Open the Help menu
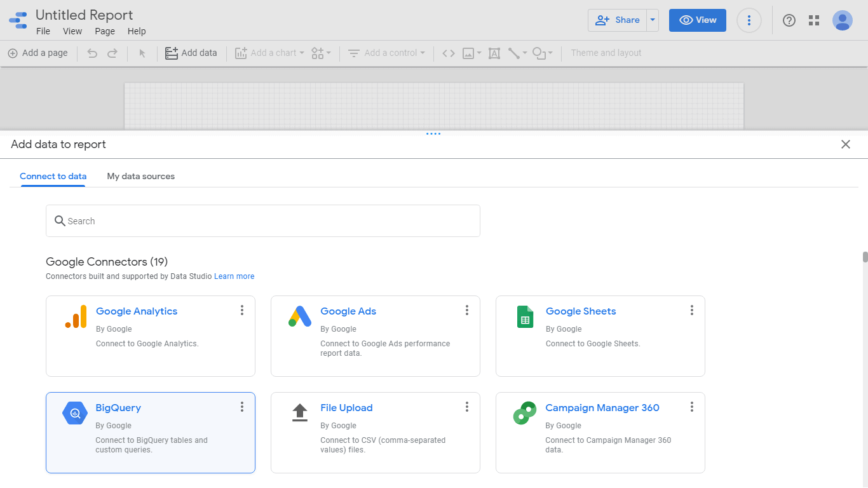The width and height of the screenshot is (868, 488). pyautogui.click(x=137, y=31)
